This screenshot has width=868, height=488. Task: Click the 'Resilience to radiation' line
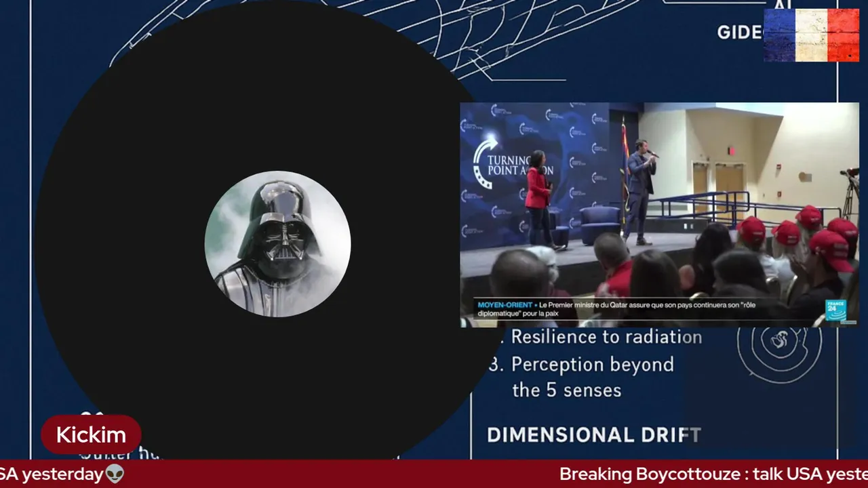tap(606, 337)
